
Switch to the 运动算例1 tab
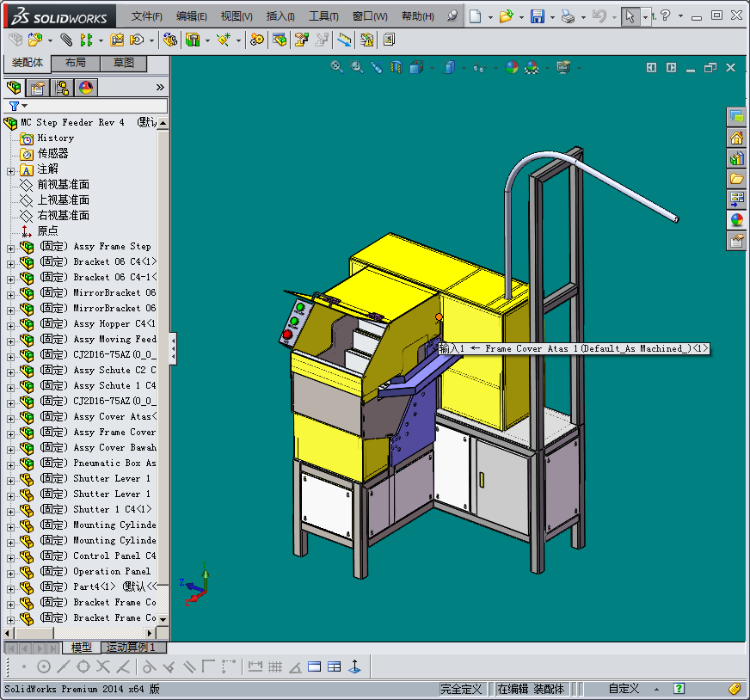(x=131, y=648)
